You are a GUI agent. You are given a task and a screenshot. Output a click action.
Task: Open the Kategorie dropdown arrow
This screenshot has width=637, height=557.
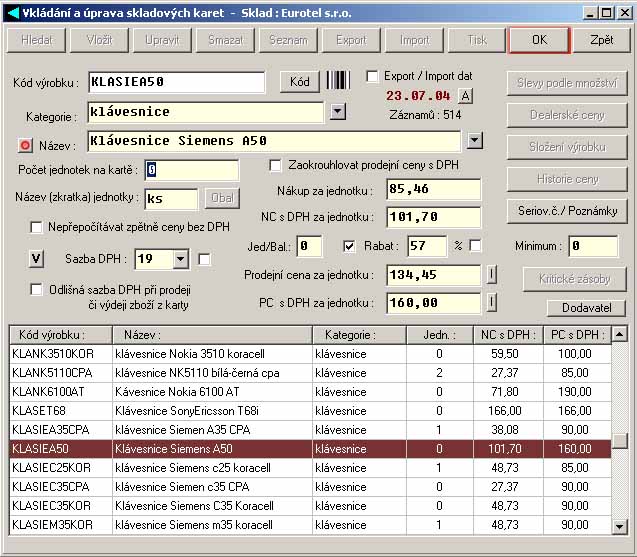click(x=338, y=111)
